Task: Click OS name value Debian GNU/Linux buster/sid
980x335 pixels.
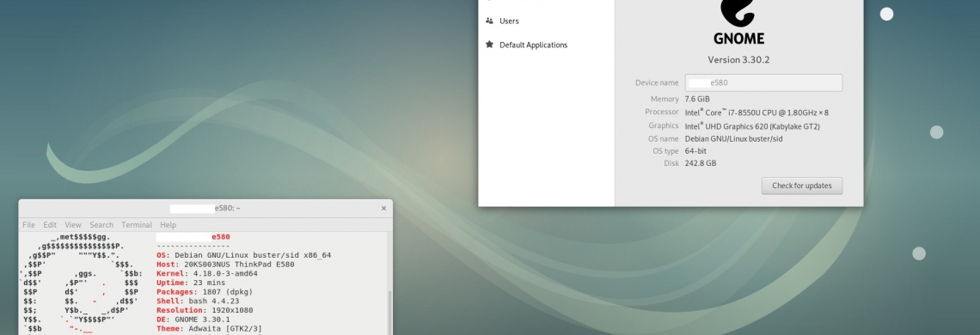Action: (734, 139)
